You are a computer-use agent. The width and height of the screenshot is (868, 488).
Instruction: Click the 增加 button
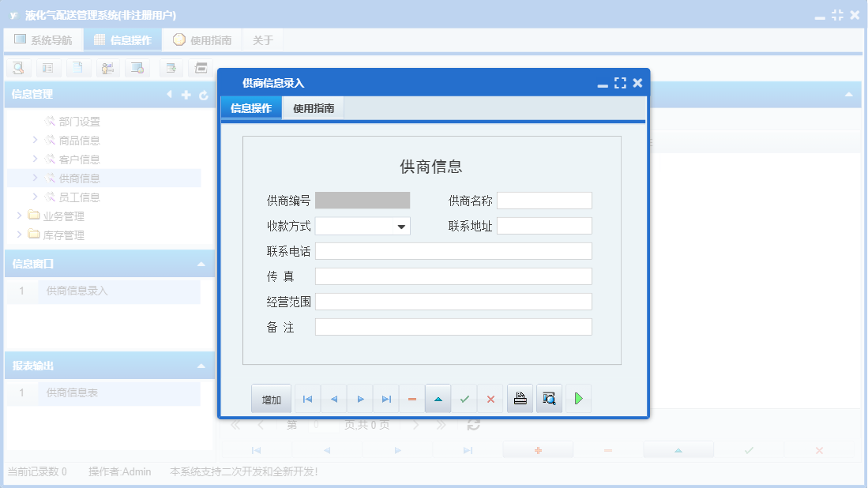[271, 399]
